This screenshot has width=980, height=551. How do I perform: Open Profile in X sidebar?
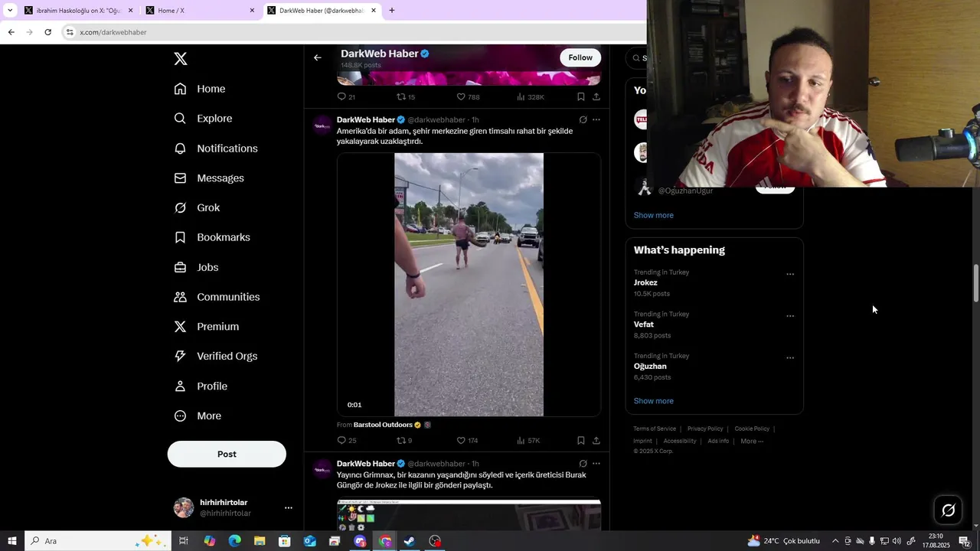pos(201,386)
